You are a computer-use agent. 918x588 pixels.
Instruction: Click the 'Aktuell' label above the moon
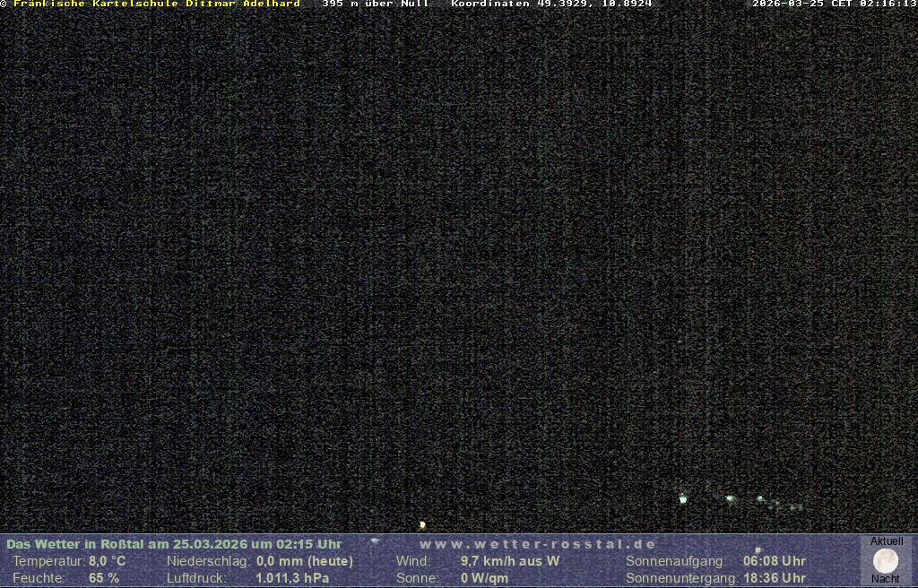click(x=887, y=541)
